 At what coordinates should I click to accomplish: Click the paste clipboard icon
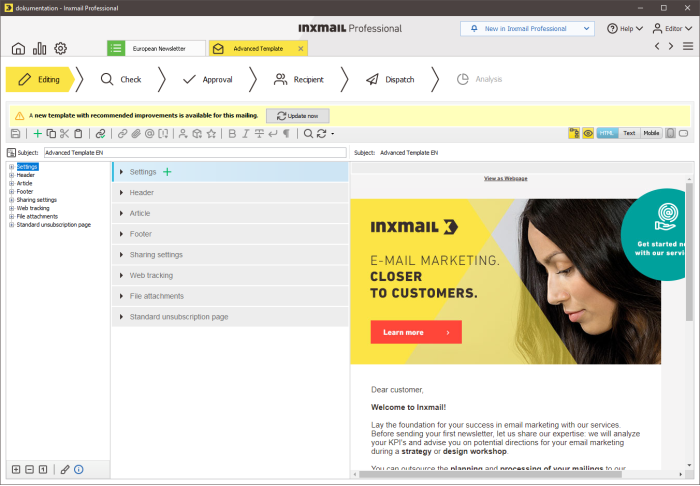tap(78, 133)
